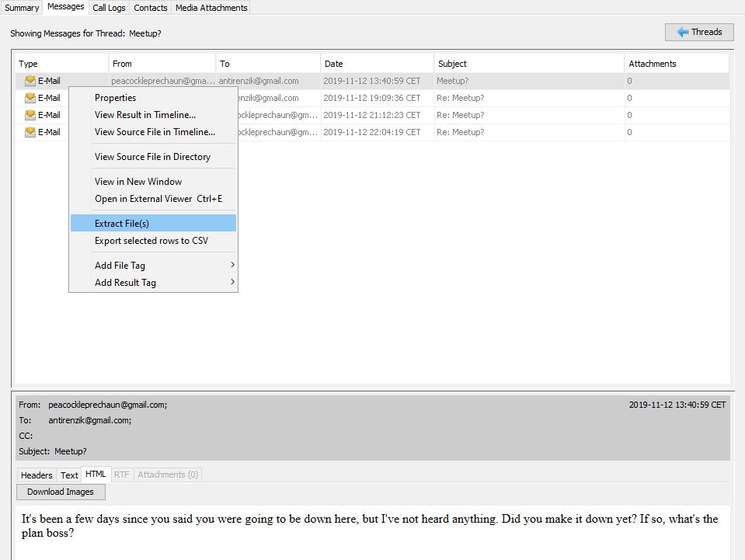The width and height of the screenshot is (745, 560).
Task: Choose Extract File(s) from the context menu
Action: [x=122, y=224]
